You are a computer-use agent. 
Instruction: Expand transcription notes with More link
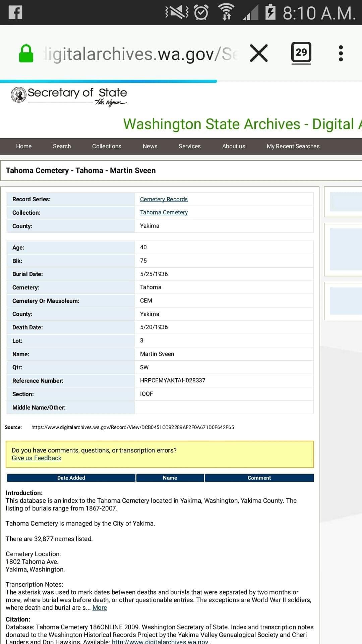click(100, 608)
